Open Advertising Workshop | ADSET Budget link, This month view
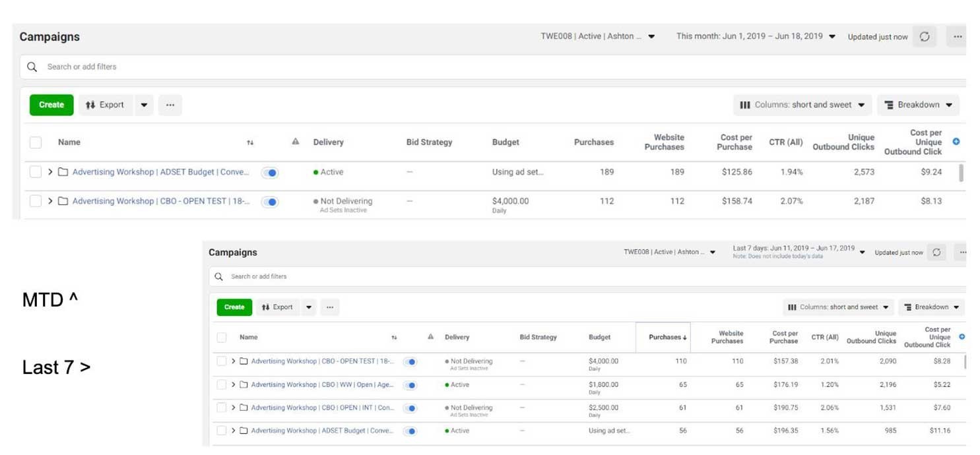 (x=161, y=172)
